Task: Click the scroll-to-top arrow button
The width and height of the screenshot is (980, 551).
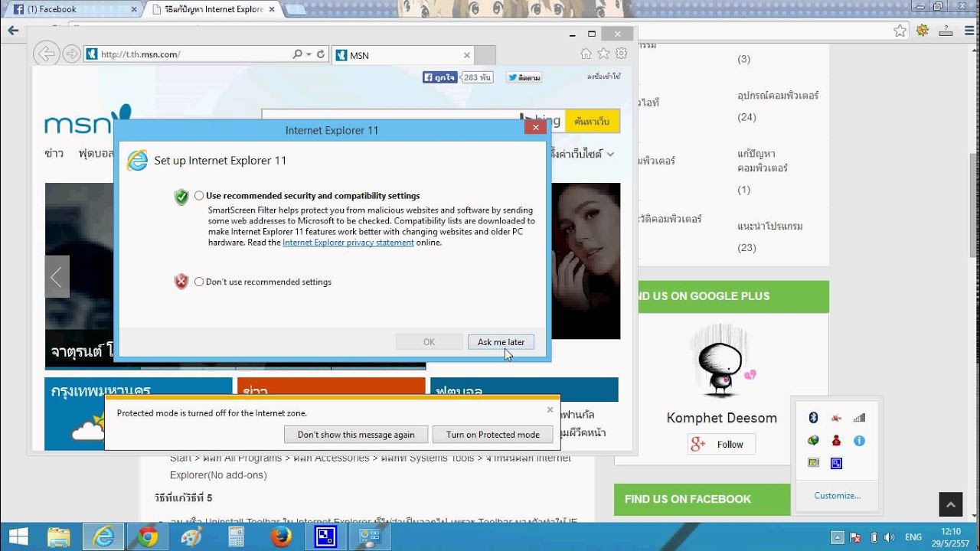Action: coord(950,504)
